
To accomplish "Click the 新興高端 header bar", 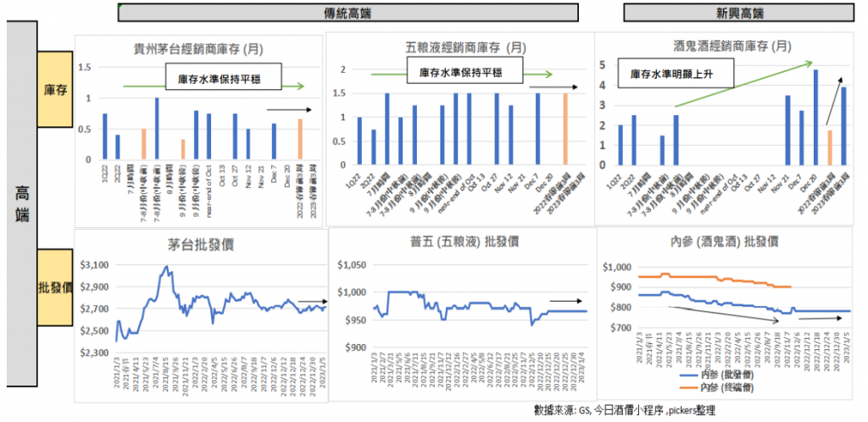I will [x=741, y=13].
